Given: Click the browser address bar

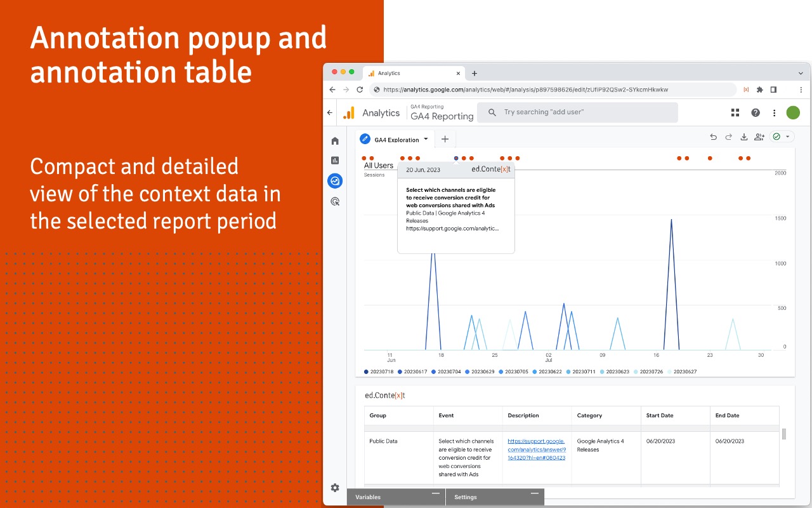Looking at the screenshot, I should [553, 90].
